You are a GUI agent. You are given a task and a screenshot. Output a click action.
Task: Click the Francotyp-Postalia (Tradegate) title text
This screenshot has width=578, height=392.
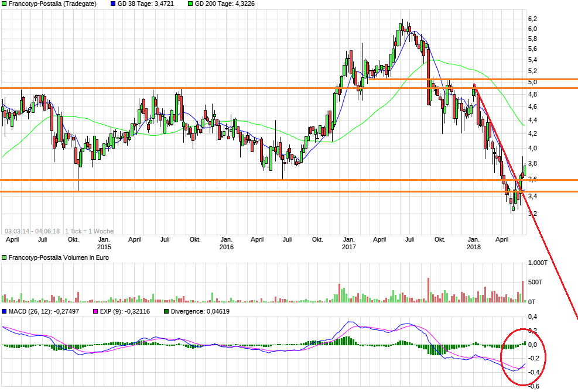pos(52,4)
